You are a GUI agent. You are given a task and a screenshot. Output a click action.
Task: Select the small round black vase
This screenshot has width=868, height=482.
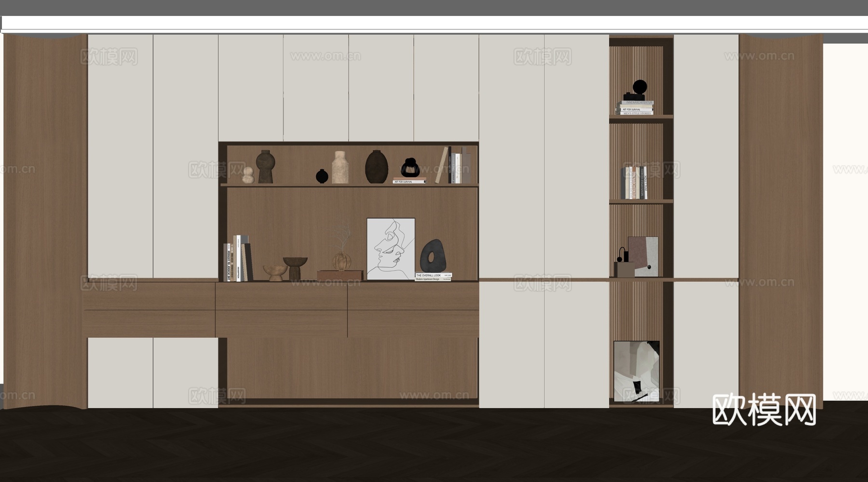(x=322, y=176)
